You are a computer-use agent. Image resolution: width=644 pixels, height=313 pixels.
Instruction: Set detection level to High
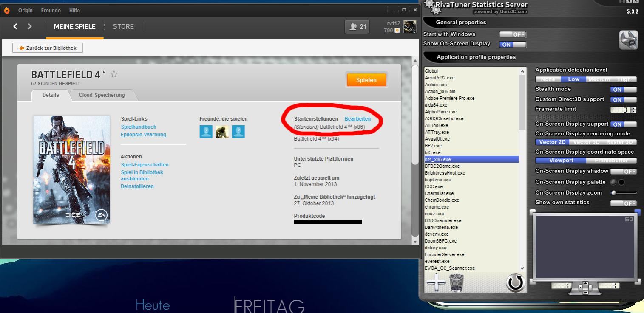(x=624, y=79)
